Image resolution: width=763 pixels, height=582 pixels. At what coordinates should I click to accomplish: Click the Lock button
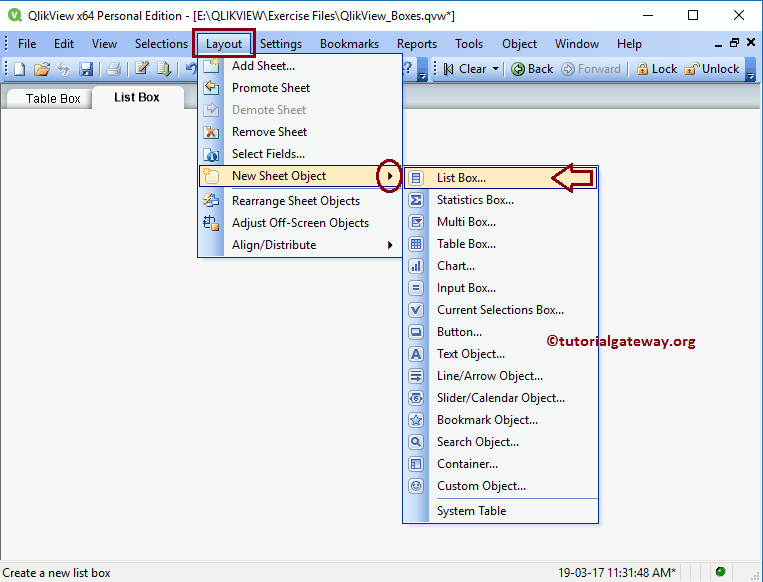click(657, 69)
